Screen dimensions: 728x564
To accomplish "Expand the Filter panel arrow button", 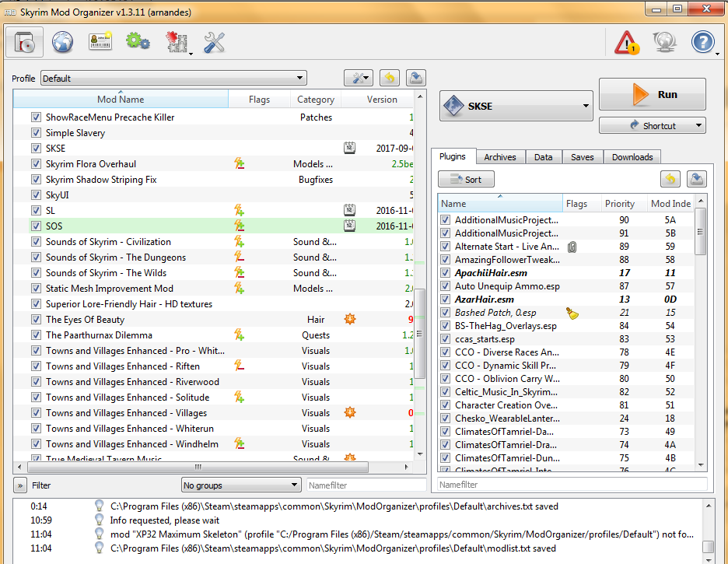I will click(x=20, y=485).
